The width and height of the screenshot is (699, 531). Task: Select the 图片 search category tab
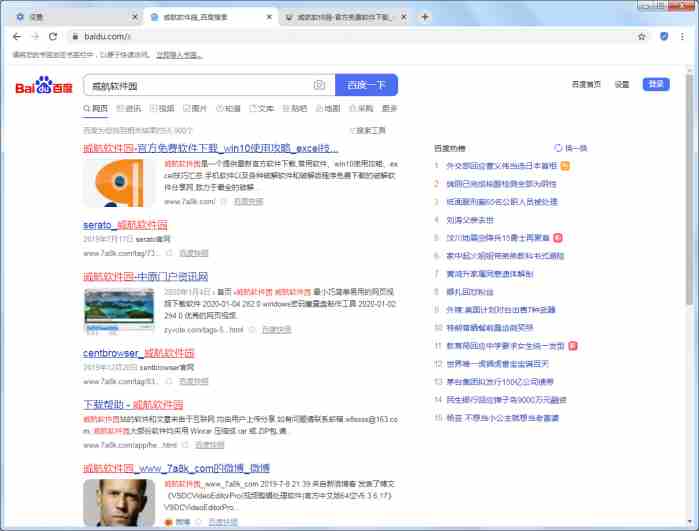195,108
